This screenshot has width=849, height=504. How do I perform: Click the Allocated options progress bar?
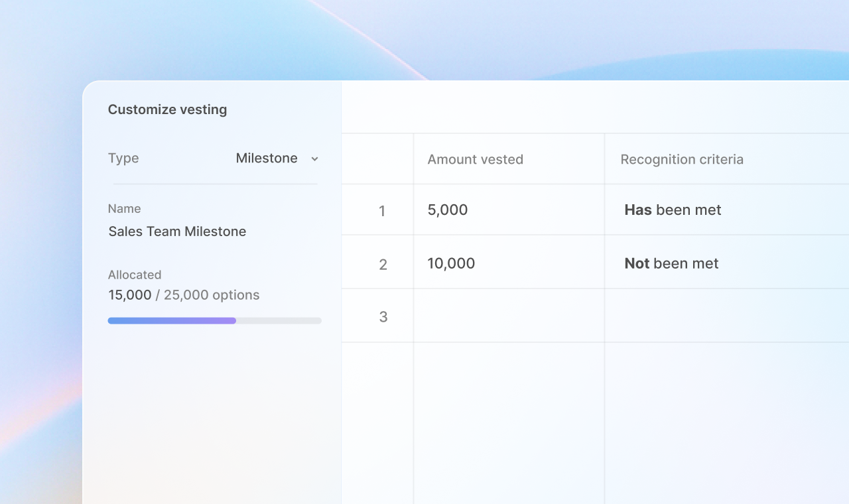tap(214, 320)
